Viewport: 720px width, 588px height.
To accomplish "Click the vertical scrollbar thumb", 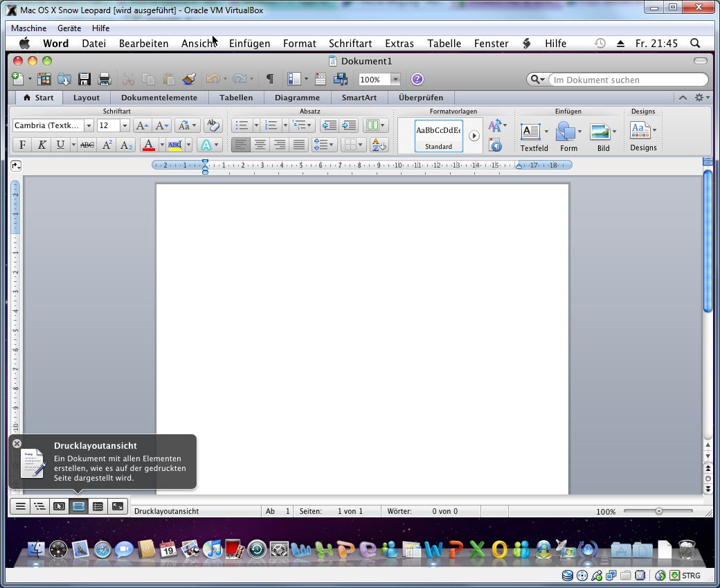I will click(x=708, y=242).
